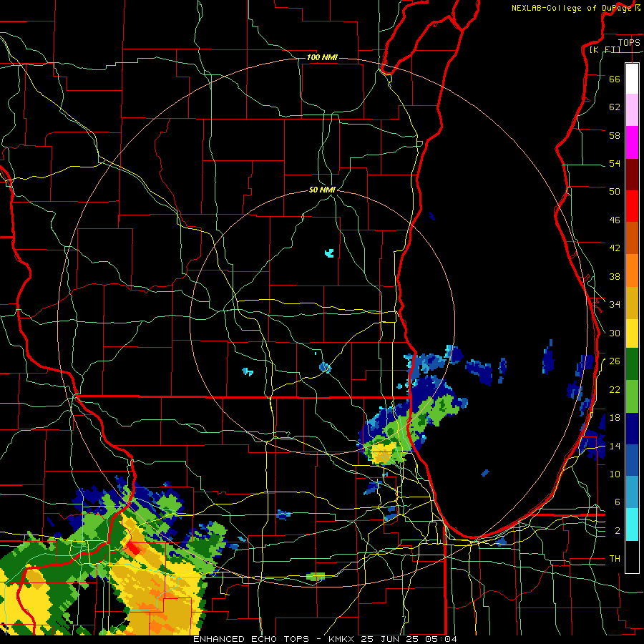Click the "54" legend scale value
This screenshot has width=644, height=644.
[x=615, y=163]
